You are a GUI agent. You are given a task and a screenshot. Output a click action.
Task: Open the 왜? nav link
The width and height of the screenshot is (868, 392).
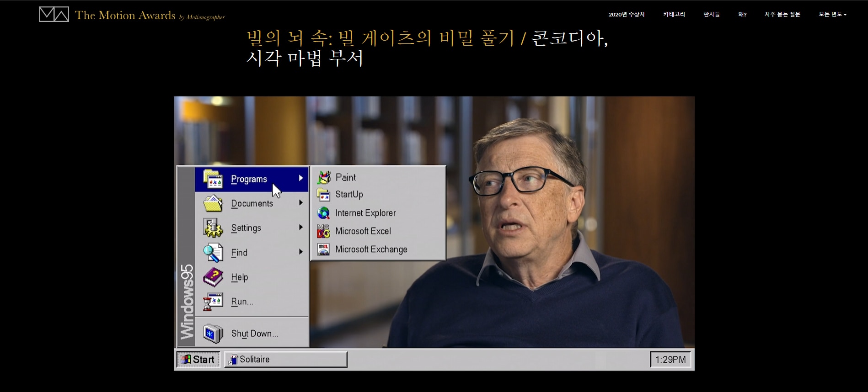[x=742, y=15]
